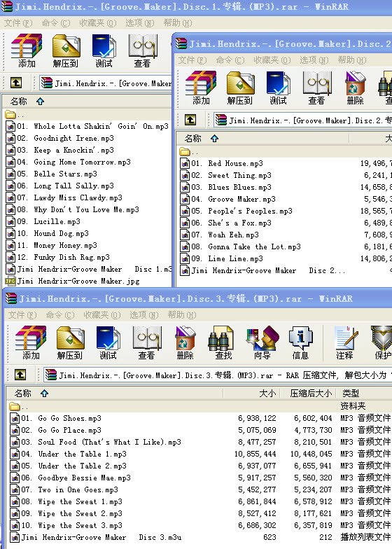Sort by 名称 column in Disc 2 window
Image resolution: width=392 pixels, height=549 pixels.
[x=262, y=139]
